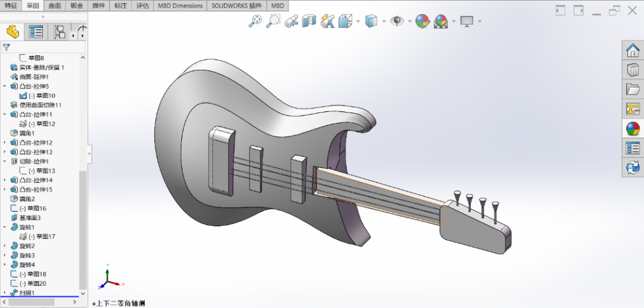Collapse the 旋转1 feature
Viewport: 644px width, 308px height.
point(5,227)
